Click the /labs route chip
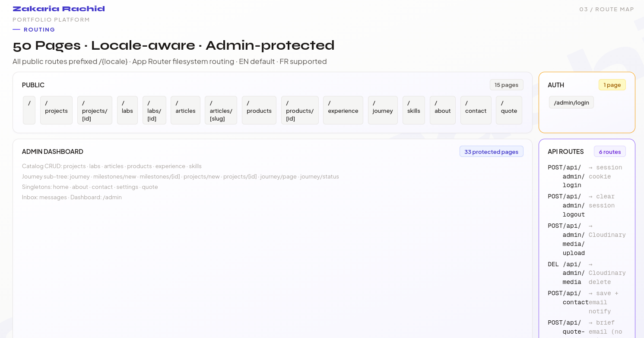Viewport: 644px width, 338px height. click(127, 110)
